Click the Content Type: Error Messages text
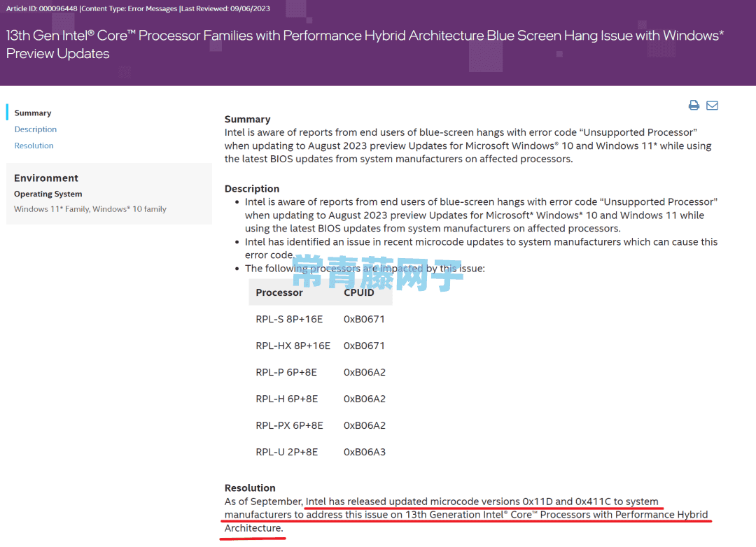Screen dimensions: 756x547 point(129,8)
